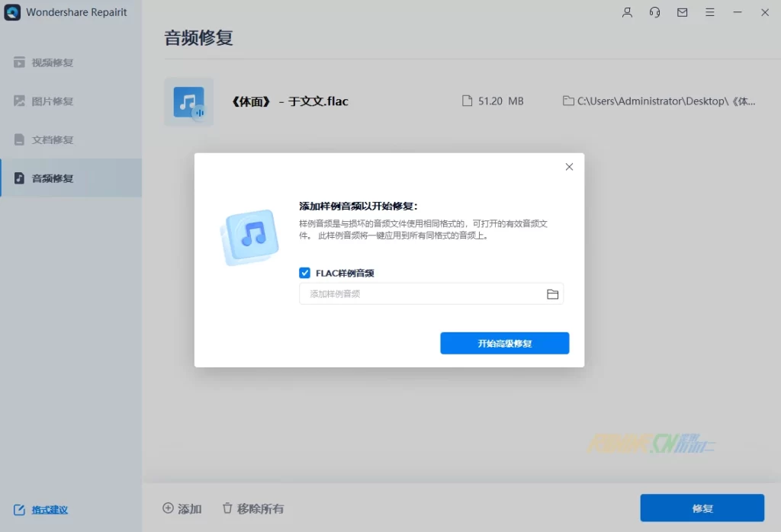
Task: Open the hamburger menu in title bar
Action: pos(709,12)
